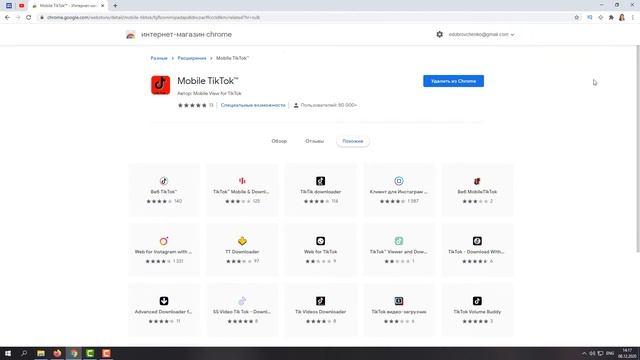Viewport: 640px width, 360px height.
Task: Open File Explorer from the taskbar
Action: 41,353
